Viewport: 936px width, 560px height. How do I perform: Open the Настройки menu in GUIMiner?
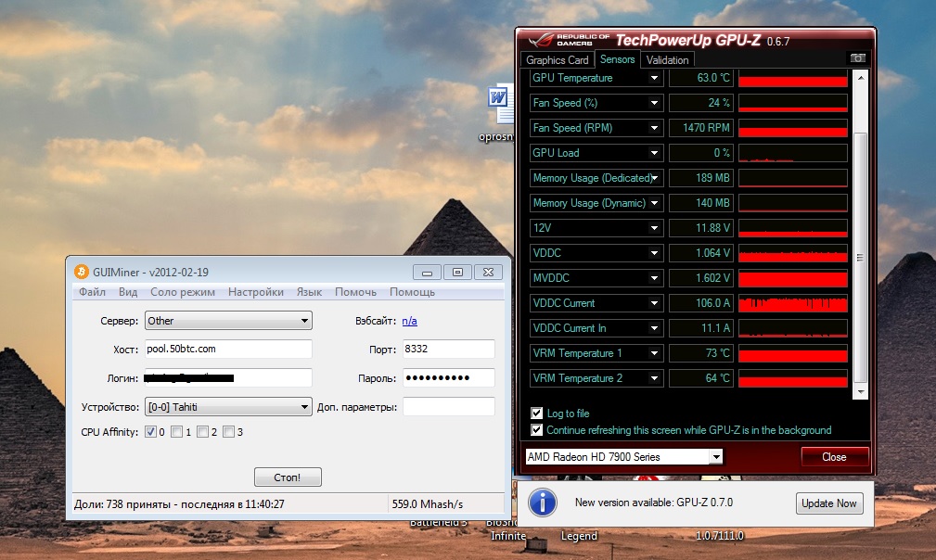pos(256,292)
